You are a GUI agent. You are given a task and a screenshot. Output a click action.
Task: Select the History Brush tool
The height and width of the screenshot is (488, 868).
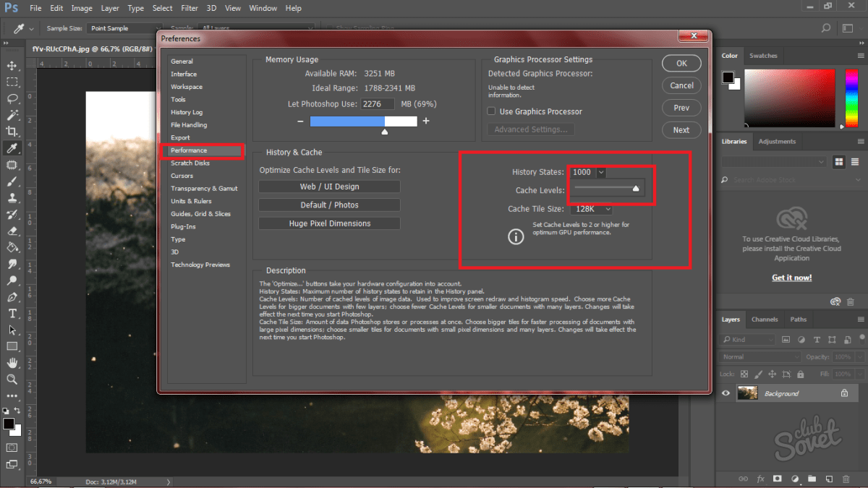12,214
